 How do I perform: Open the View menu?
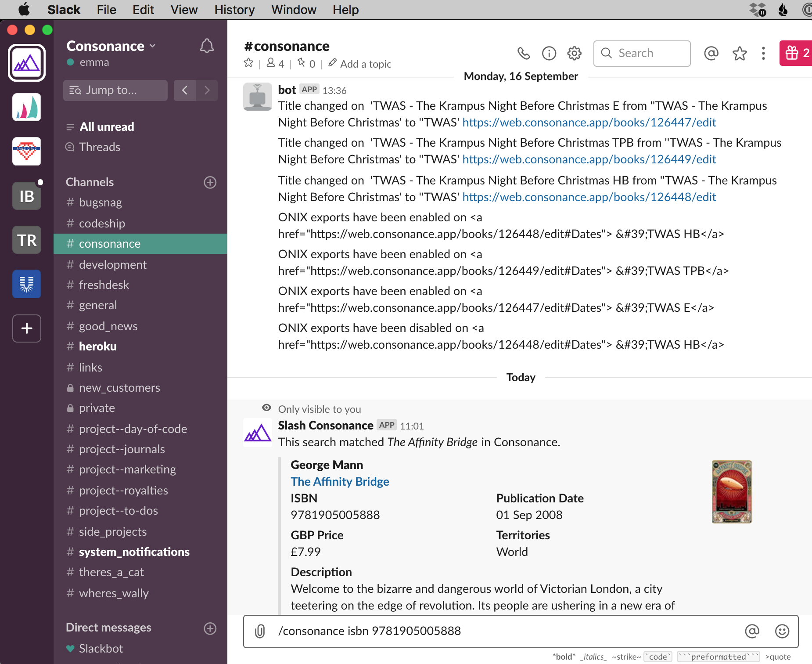pos(184,10)
